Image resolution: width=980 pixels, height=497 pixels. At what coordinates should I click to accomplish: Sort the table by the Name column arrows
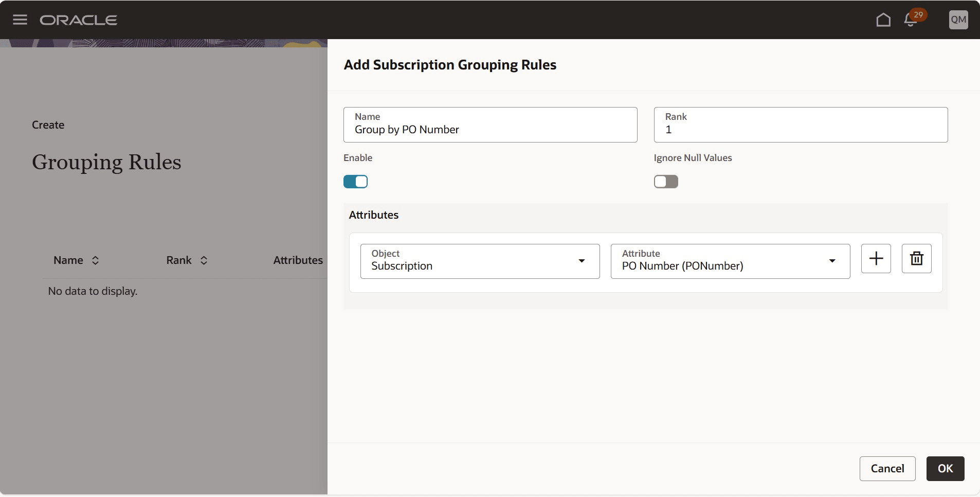coord(95,260)
